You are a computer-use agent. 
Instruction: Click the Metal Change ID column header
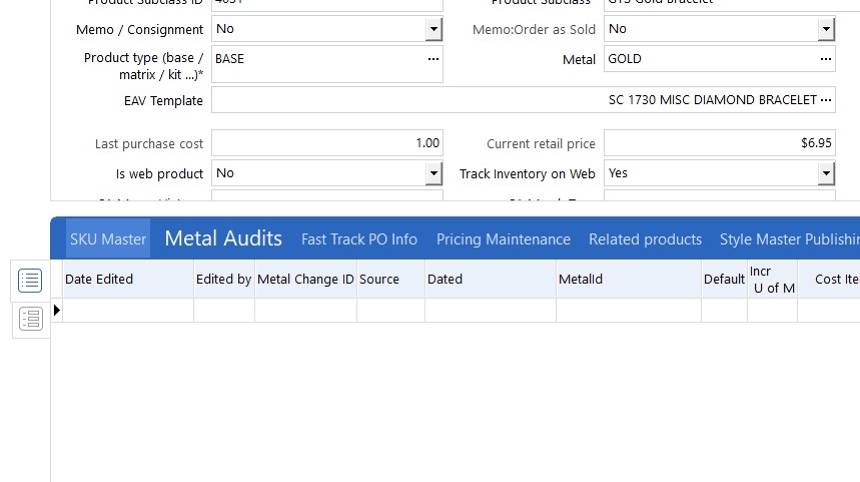click(x=305, y=279)
